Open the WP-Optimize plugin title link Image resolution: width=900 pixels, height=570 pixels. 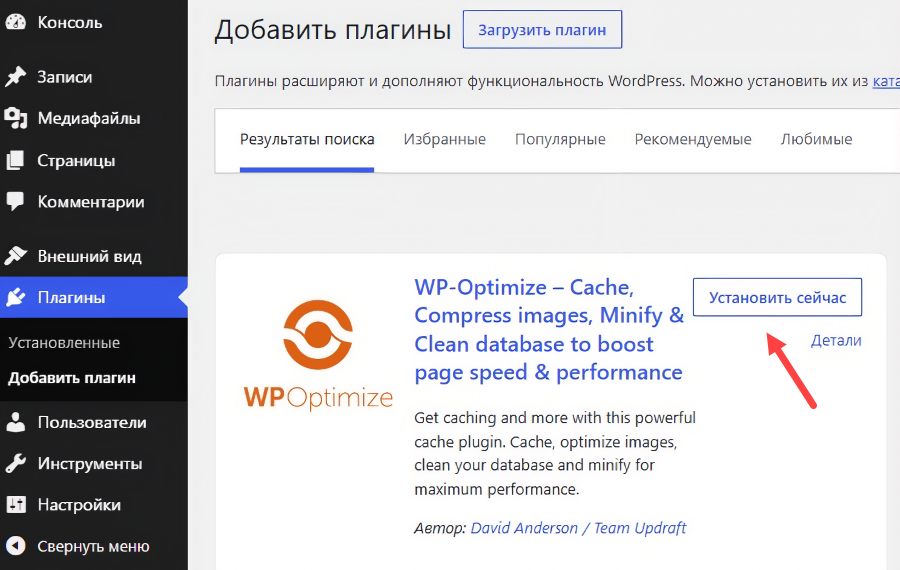click(x=549, y=330)
